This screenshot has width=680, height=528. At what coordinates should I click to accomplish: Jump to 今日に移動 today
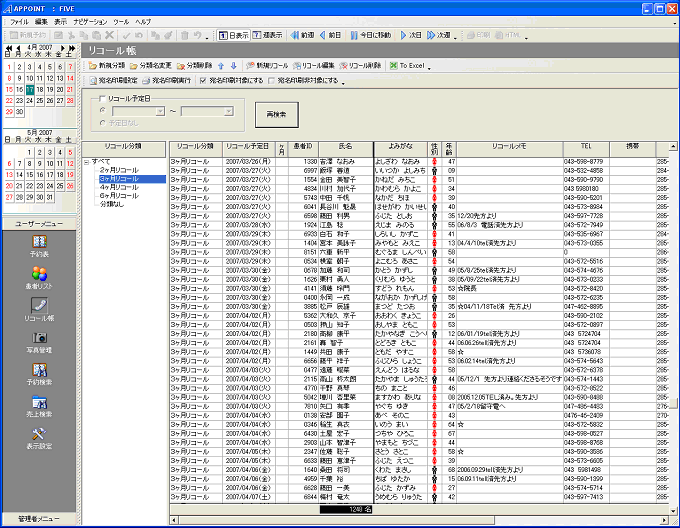(x=371, y=35)
